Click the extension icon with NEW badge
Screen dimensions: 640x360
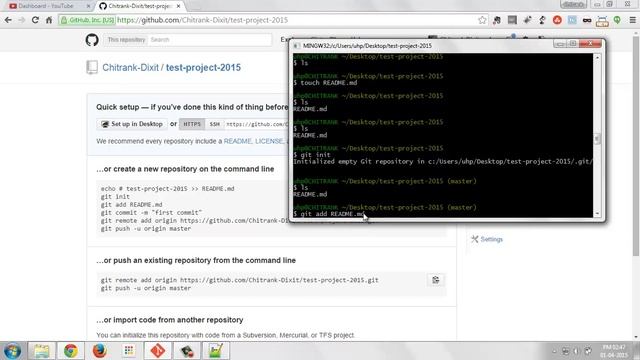[602, 20]
